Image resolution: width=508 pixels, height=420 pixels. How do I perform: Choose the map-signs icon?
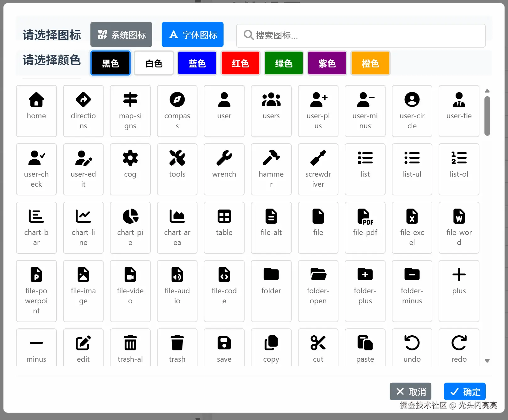(x=130, y=111)
